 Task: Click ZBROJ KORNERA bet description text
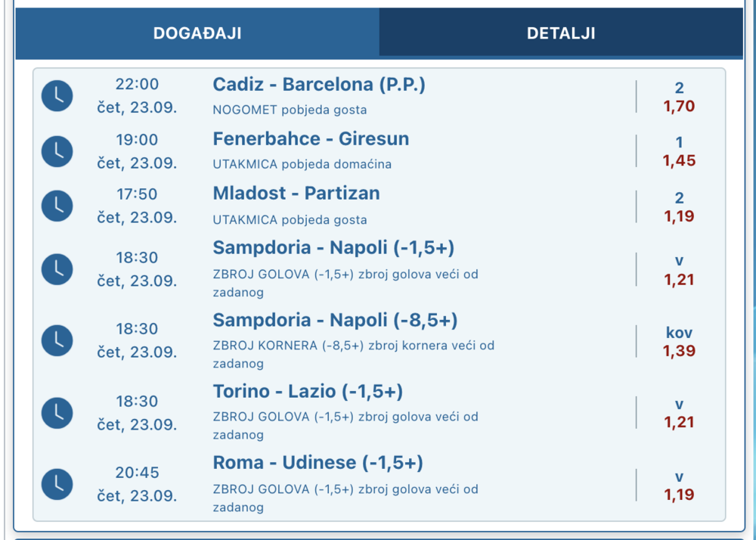[354, 346]
